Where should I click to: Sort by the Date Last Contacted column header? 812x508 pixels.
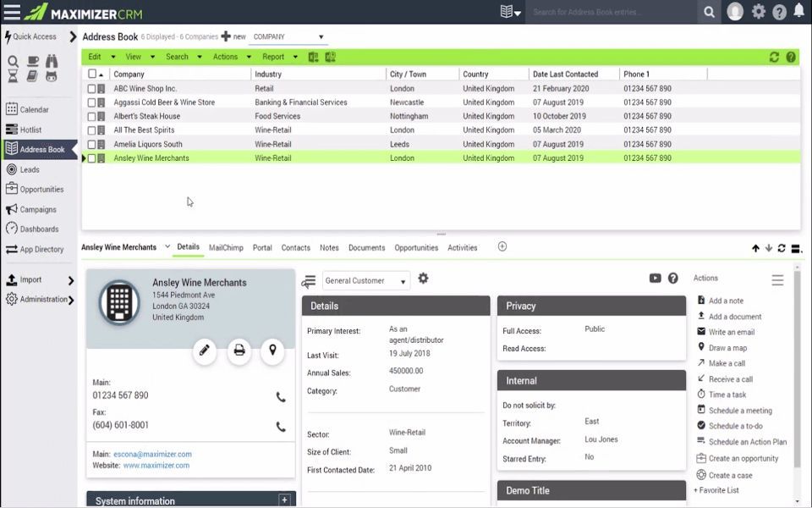[566, 75]
